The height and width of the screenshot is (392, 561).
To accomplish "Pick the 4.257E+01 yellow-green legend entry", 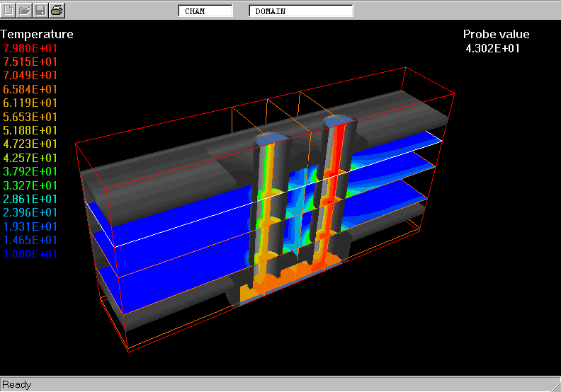I will 30,158.
